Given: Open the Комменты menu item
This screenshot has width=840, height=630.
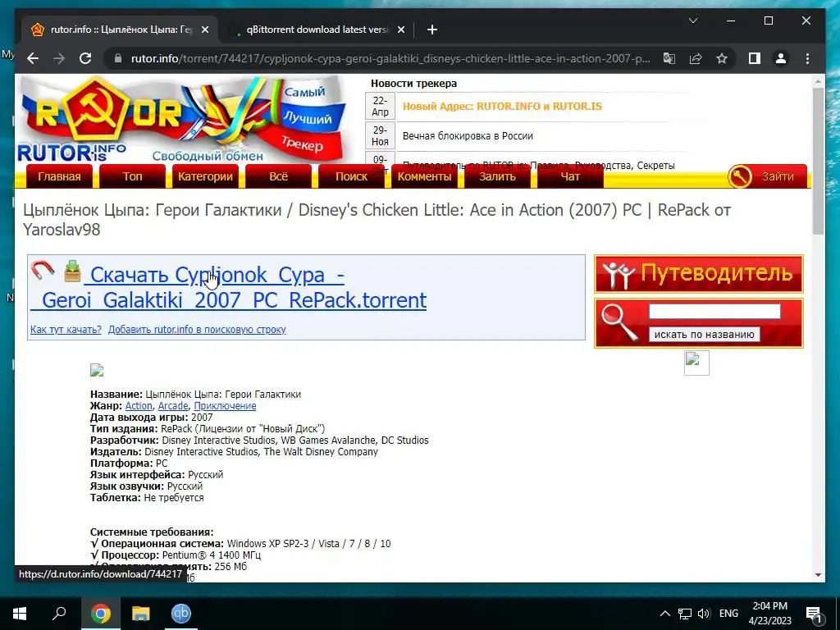Looking at the screenshot, I should click(x=424, y=176).
